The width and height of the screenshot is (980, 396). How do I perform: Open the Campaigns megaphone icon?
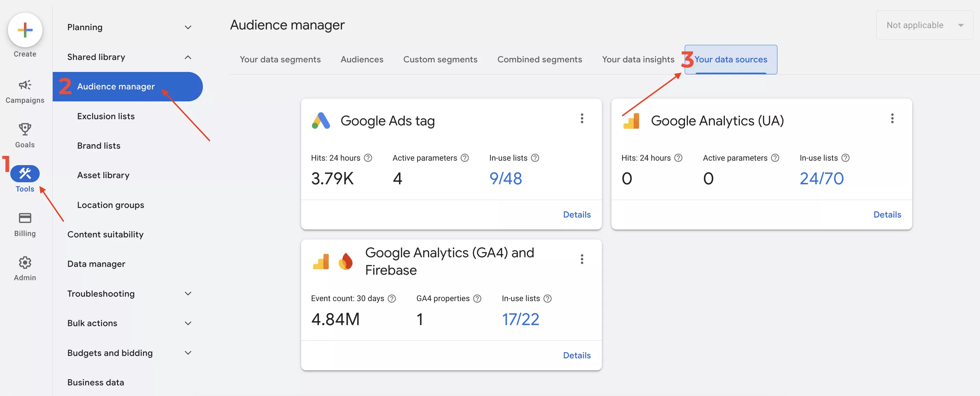coord(25,85)
